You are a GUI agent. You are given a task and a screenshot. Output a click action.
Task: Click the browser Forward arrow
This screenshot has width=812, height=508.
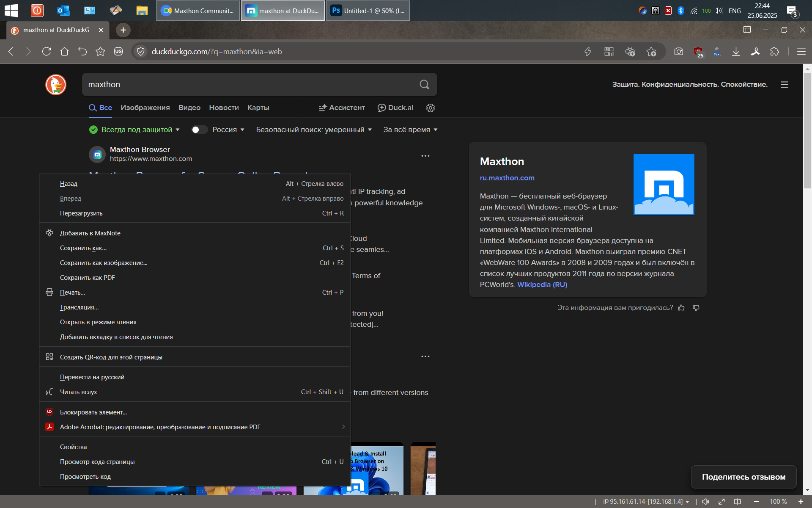pyautogui.click(x=28, y=52)
